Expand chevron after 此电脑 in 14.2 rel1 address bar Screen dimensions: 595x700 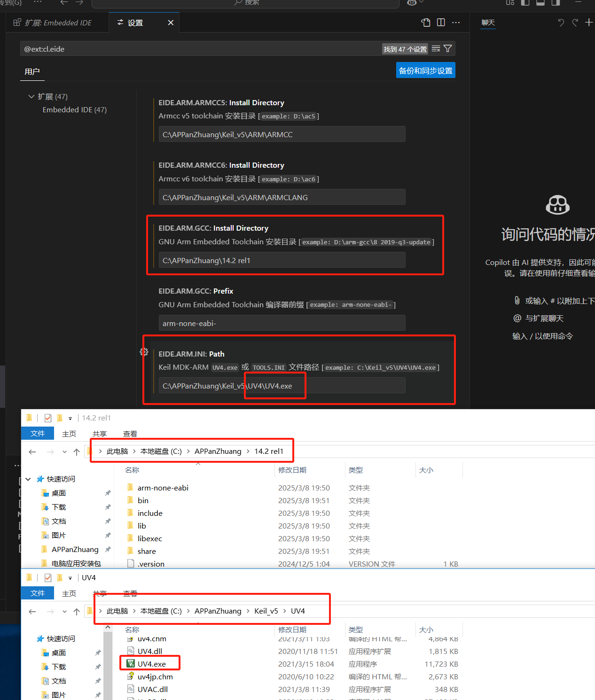pos(134,451)
